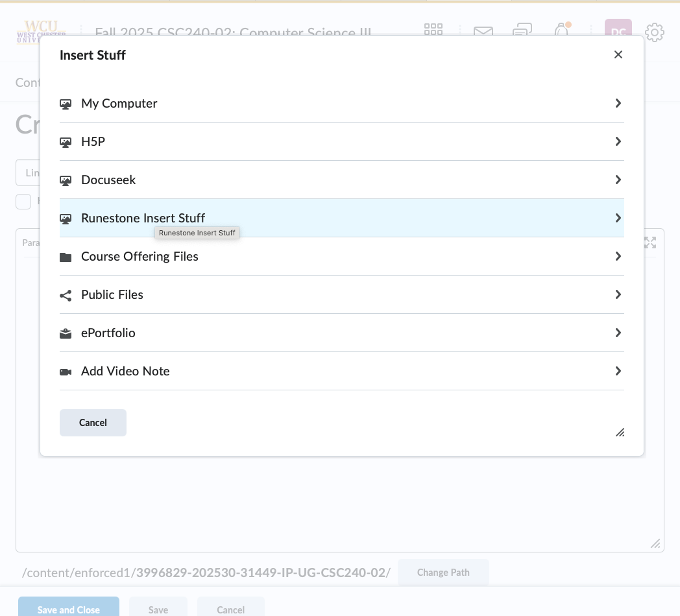Screen dimensions: 680x616
Task: Click the My Computer monitor icon
Action: 66,104
